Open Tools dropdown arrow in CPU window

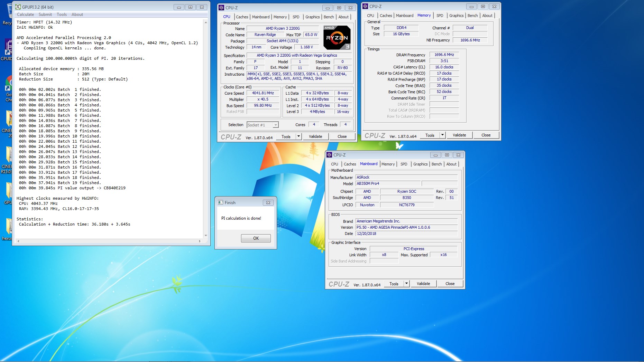(x=298, y=136)
